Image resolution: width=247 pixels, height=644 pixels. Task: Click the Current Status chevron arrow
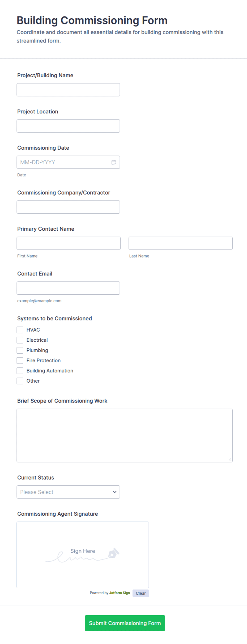(115, 492)
